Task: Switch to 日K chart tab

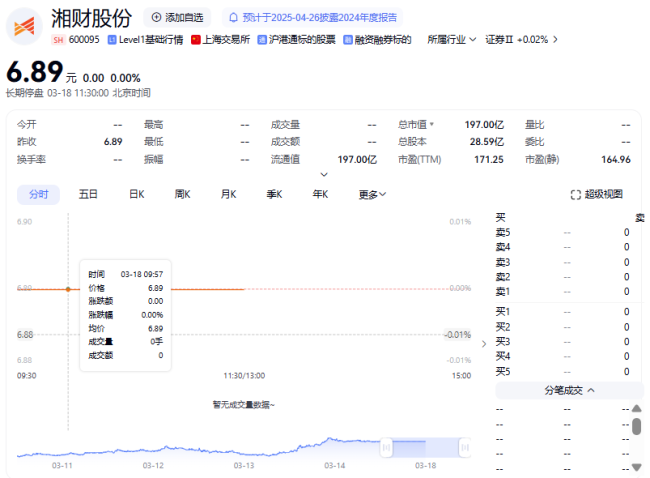Action: pyautogui.click(x=136, y=194)
